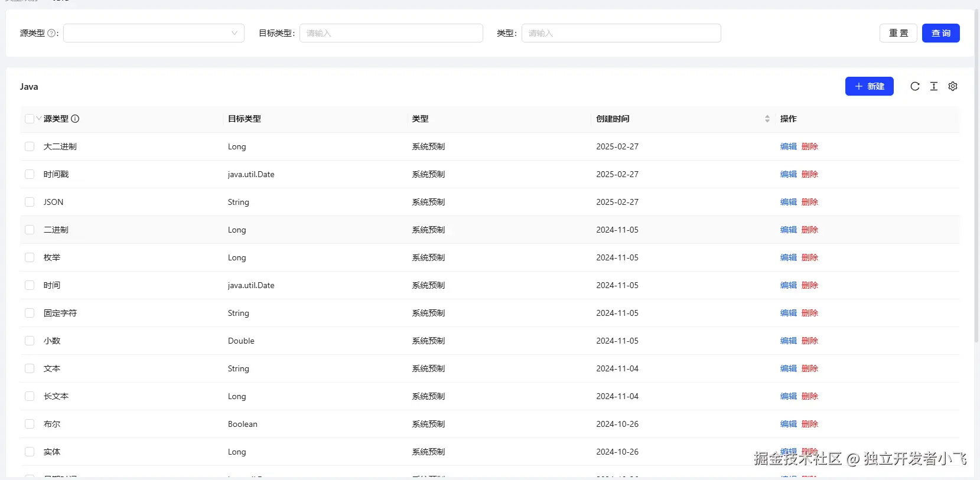Check the 时间戳 row checkbox
Image resolution: width=980 pixels, height=480 pixels.
point(30,174)
